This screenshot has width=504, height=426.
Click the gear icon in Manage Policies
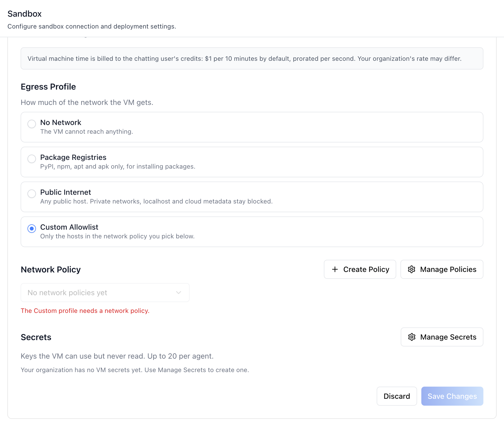tap(412, 269)
